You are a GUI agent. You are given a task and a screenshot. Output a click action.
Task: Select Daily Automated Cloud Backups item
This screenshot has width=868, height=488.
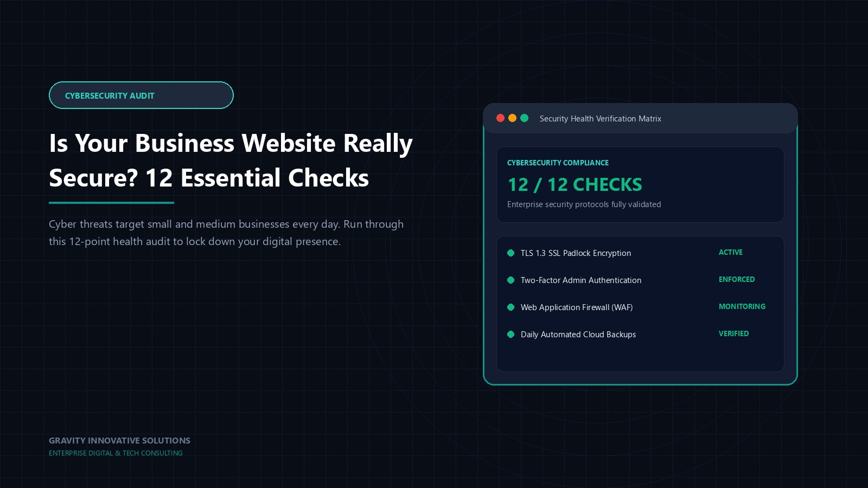coord(578,335)
